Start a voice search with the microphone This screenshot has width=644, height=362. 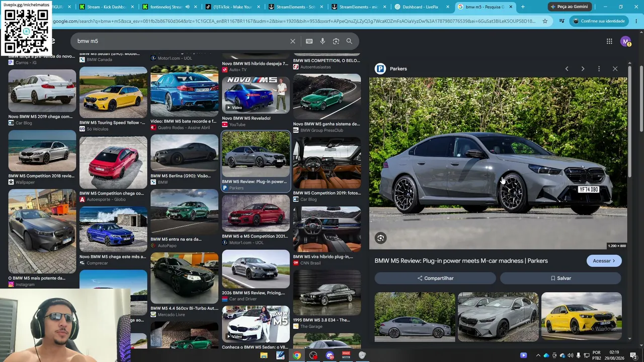(x=323, y=41)
